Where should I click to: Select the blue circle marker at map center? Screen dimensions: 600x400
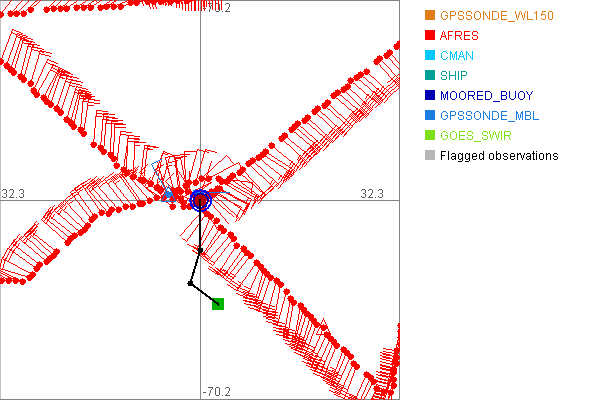[x=200, y=200]
